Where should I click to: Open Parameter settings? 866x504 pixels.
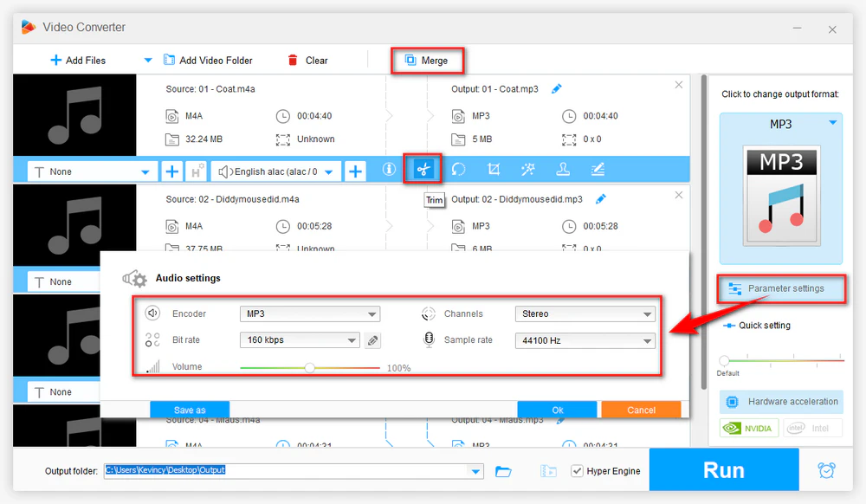[781, 288]
